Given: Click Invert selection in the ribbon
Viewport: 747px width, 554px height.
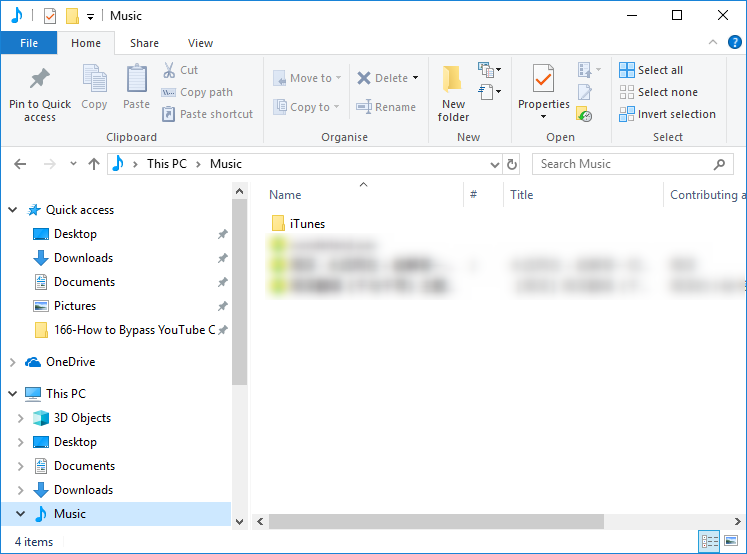Looking at the screenshot, I should click(x=667, y=114).
